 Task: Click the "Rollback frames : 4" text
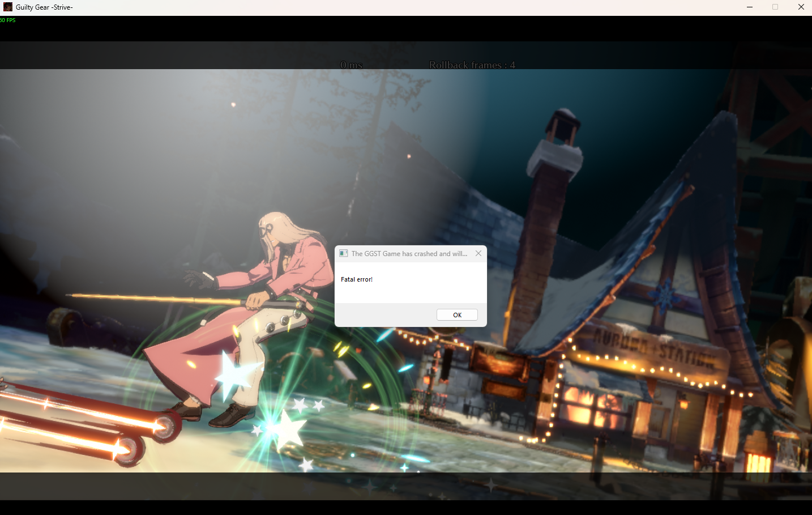pyautogui.click(x=472, y=65)
